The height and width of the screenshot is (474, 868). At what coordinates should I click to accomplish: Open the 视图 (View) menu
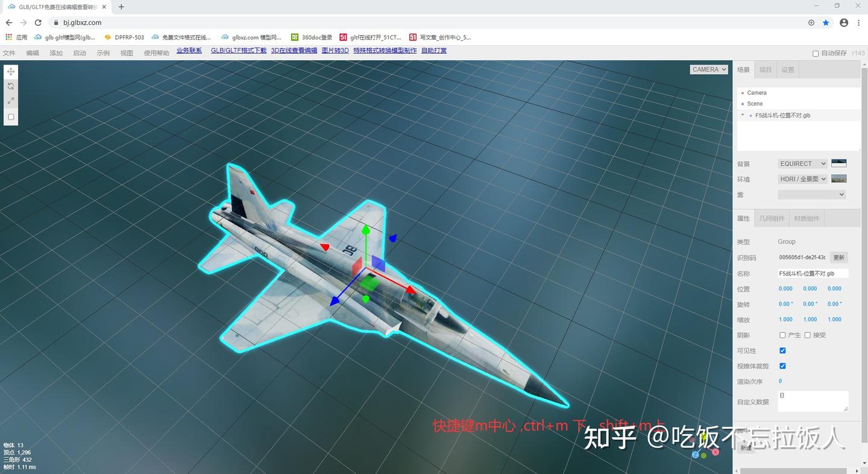click(127, 53)
